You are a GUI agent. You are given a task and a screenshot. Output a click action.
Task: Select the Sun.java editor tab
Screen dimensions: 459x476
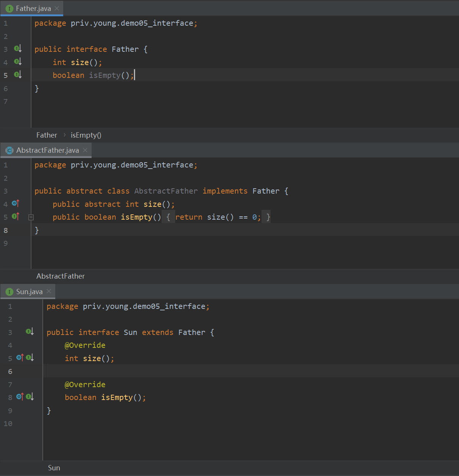(28, 291)
